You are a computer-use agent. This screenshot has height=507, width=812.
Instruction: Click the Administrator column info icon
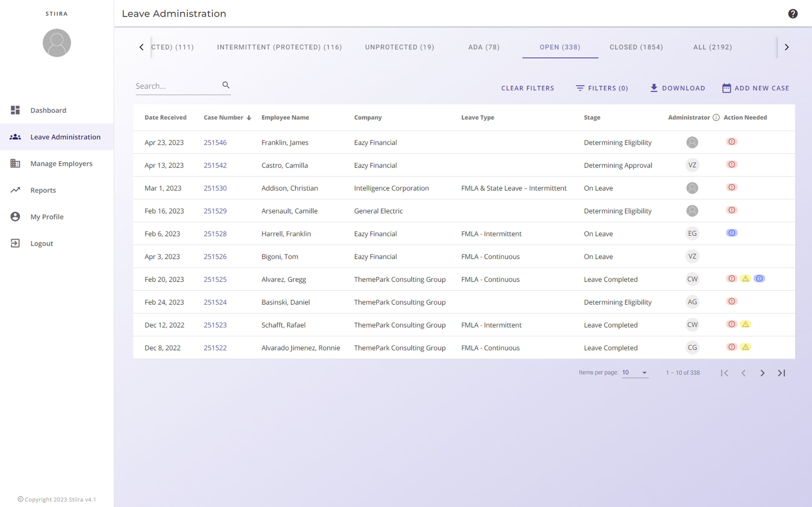pos(716,117)
